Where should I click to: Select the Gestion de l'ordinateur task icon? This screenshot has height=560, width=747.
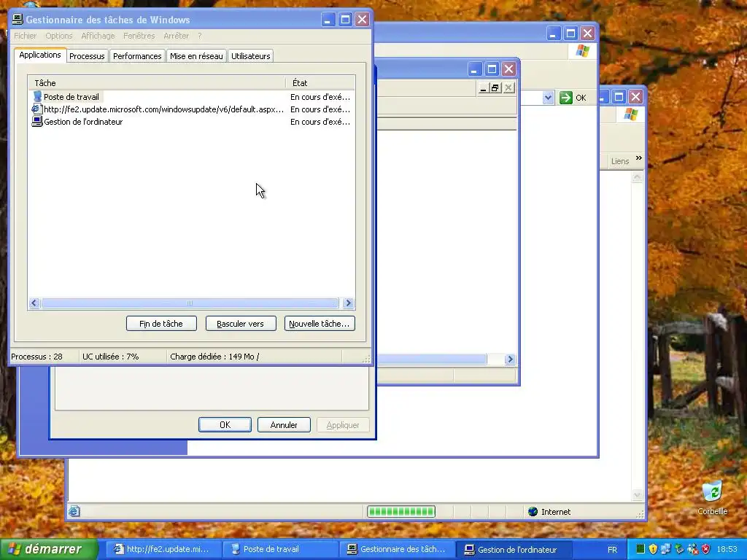pyautogui.click(x=36, y=122)
